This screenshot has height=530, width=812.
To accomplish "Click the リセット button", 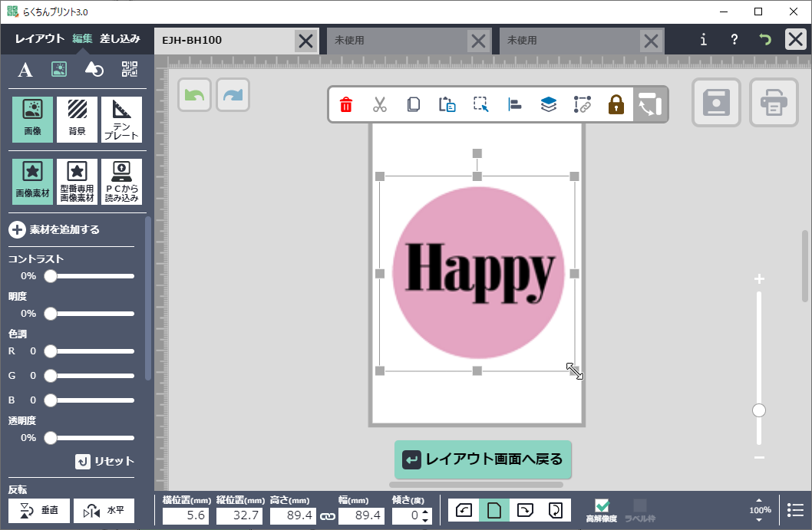I will (x=104, y=461).
